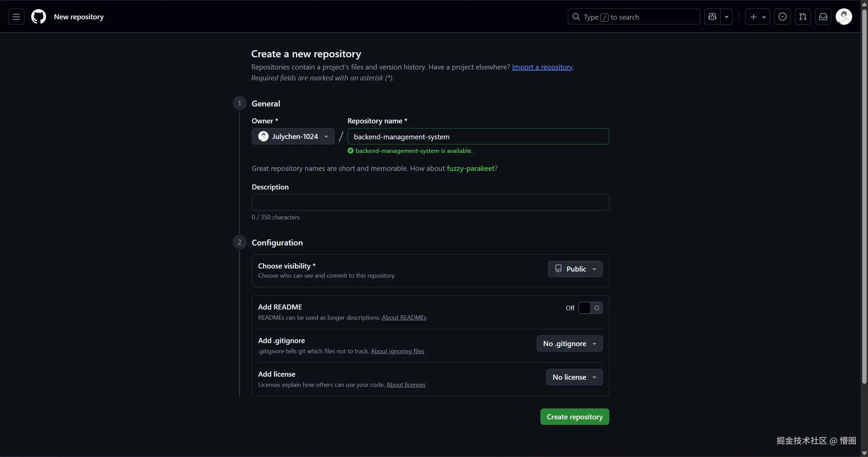Expand the Copilot dropdown arrow

(x=726, y=17)
